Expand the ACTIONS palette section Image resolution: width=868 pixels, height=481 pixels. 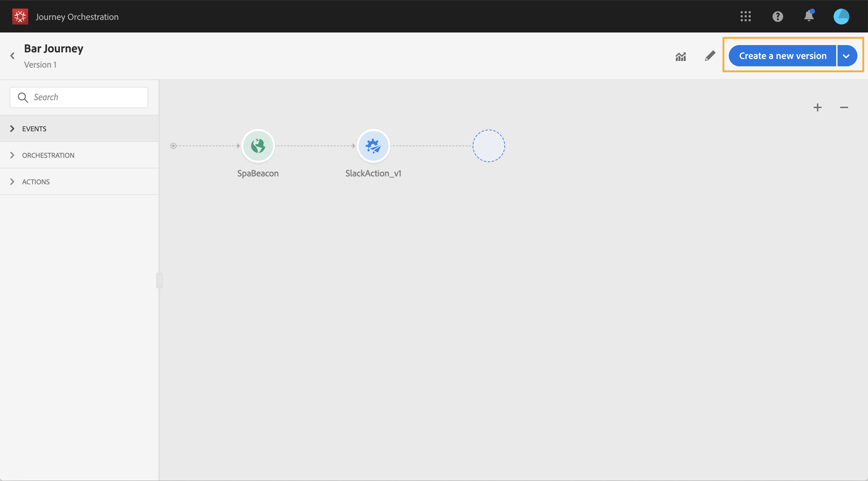pyautogui.click(x=79, y=182)
